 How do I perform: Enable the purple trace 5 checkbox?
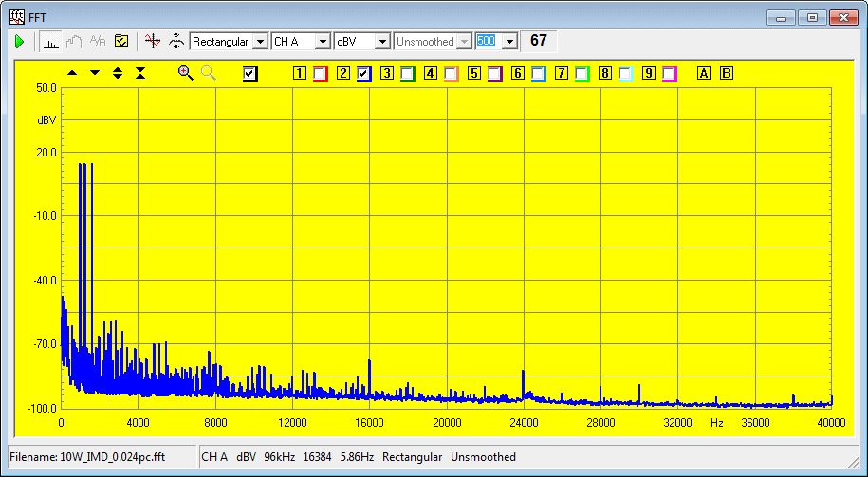pyautogui.click(x=495, y=74)
